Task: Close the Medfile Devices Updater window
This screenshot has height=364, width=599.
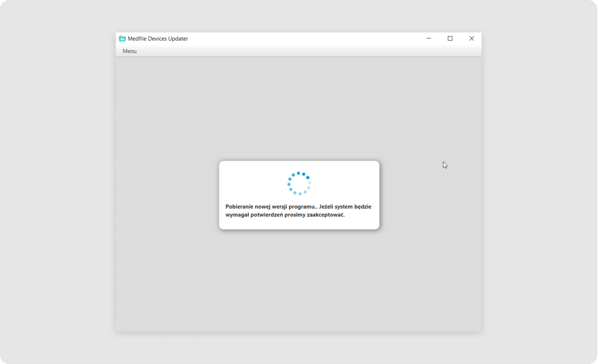Action: [472, 38]
